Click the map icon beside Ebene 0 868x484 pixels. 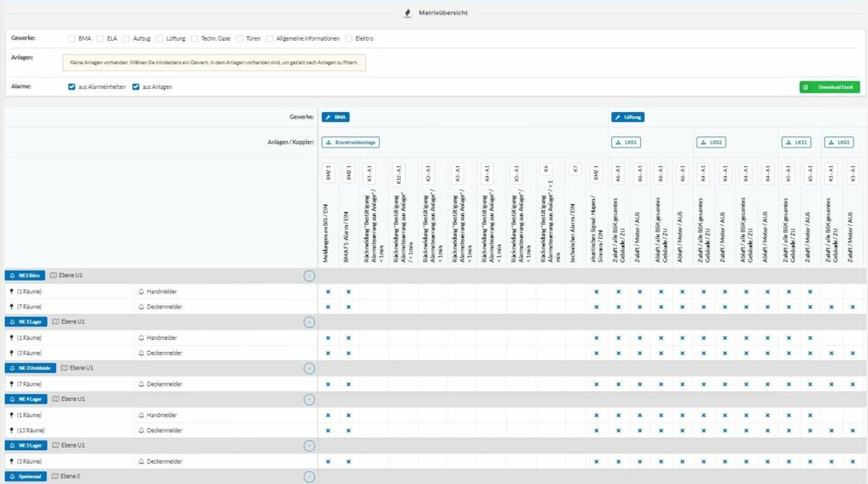pyautogui.click(x=55, y=476)
